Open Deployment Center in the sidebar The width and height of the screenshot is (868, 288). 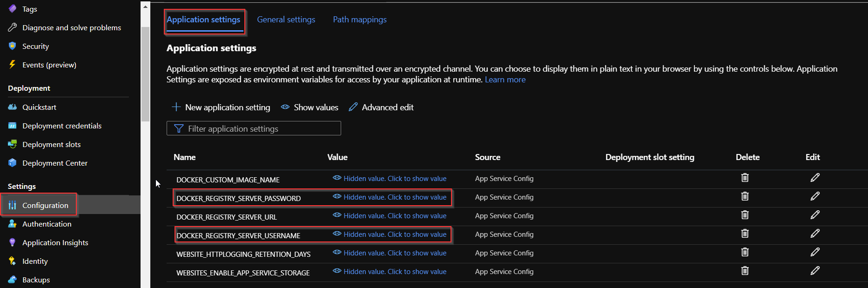point(54,163)
